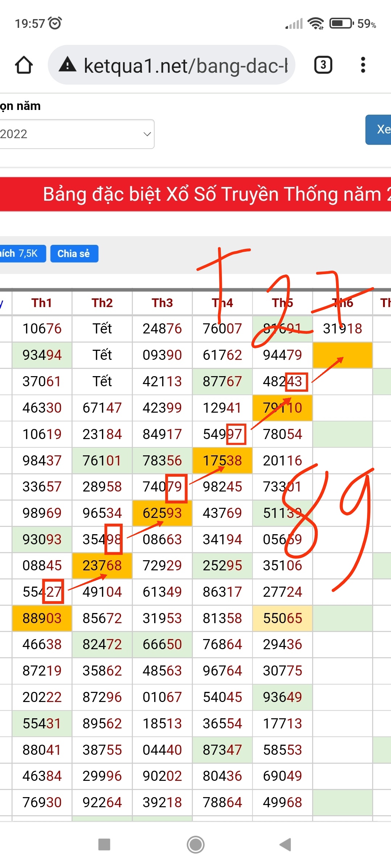
Task: Tap the red Bảng đặc biệt title banner
Action: (x=195, y=194)
